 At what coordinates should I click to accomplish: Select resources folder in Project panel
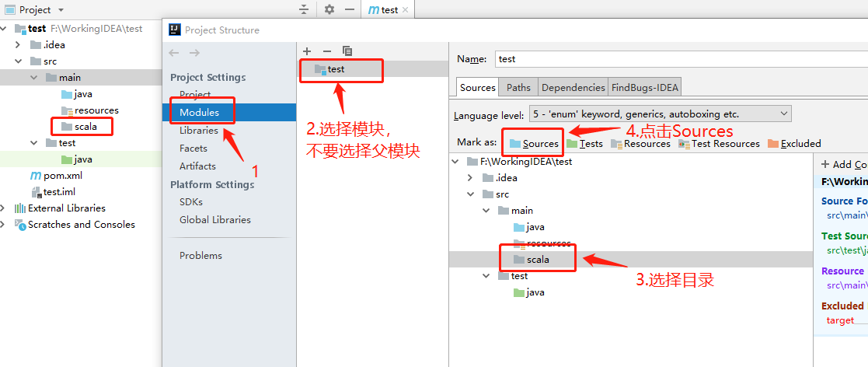[x=89, y=110]
